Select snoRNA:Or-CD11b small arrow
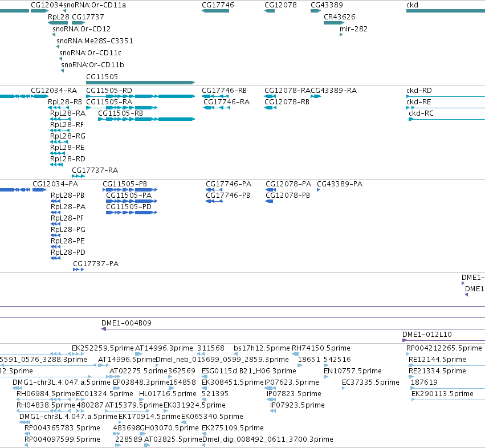This screenshot has width=485, height=448. coord(63,71)
